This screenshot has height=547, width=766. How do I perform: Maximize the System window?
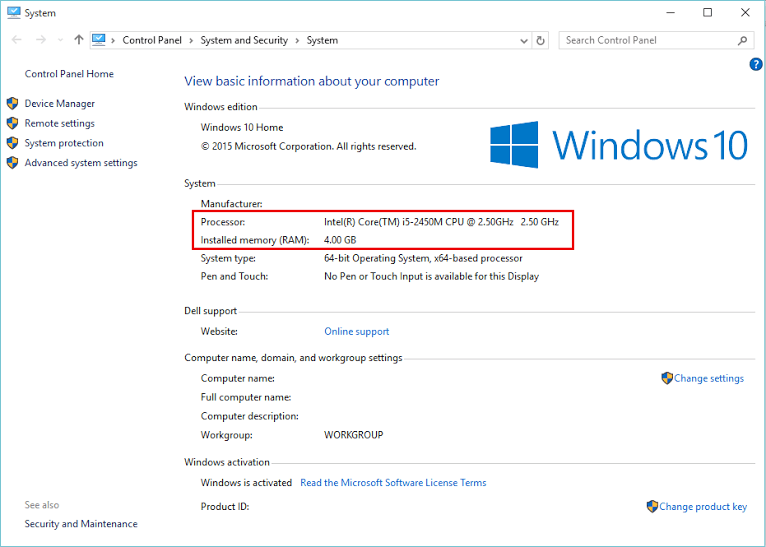[707, 13]
